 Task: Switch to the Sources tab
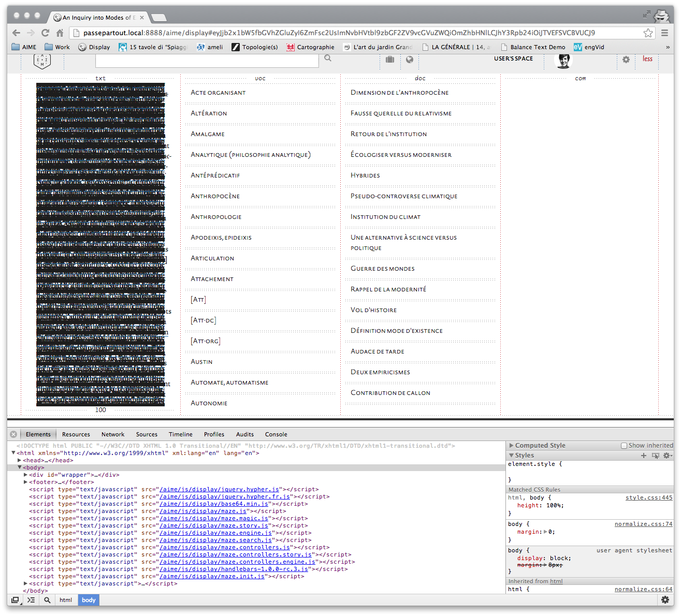tap(147, 434)
